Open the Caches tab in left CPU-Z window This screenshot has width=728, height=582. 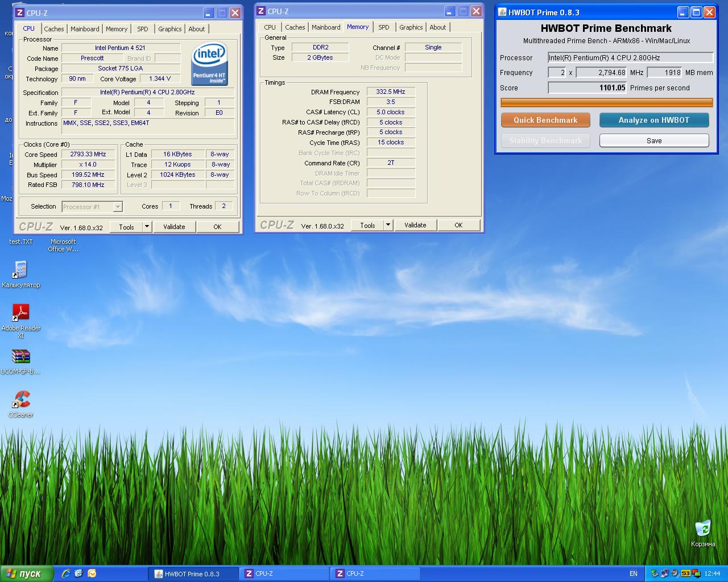click(x=54, y=29)
